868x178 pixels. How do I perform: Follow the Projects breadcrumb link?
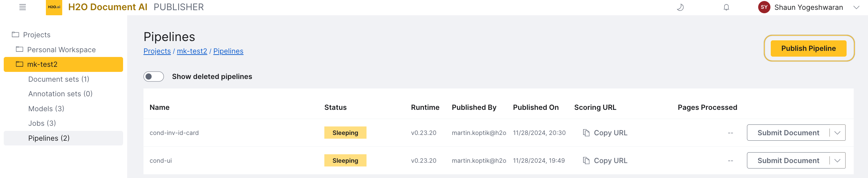[x=157, y=51]
